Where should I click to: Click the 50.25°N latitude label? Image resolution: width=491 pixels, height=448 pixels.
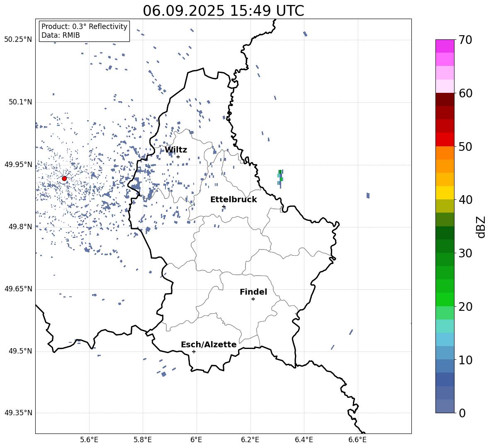pos(18,40)
